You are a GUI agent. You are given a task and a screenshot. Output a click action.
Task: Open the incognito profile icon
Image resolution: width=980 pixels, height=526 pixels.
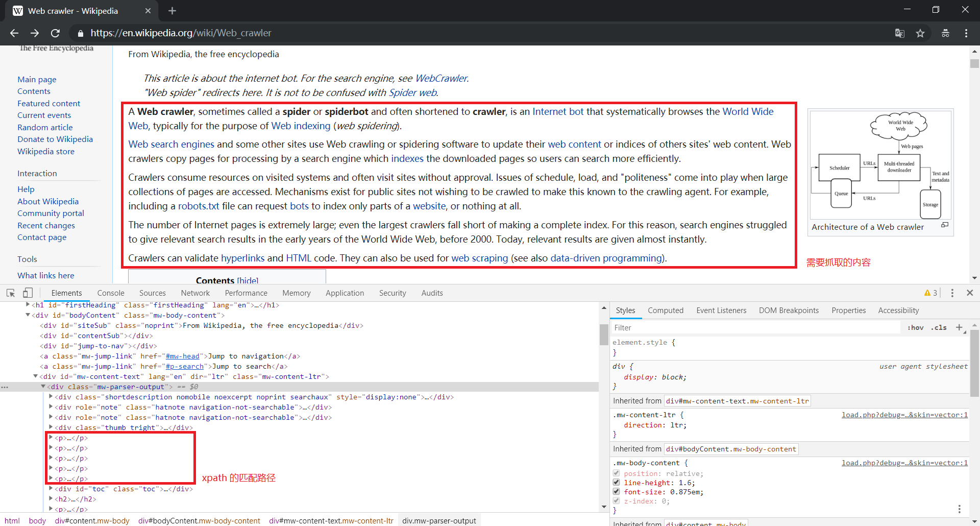[945, 33]
